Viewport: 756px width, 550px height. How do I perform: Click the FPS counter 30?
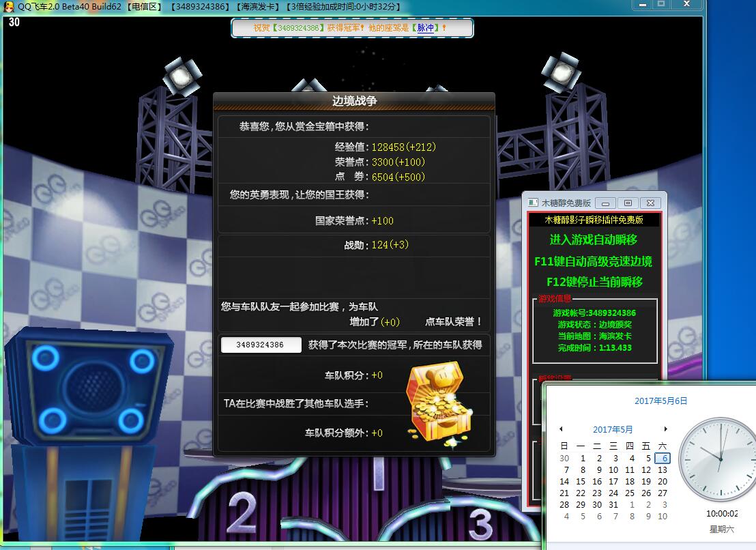coord(14,22)
